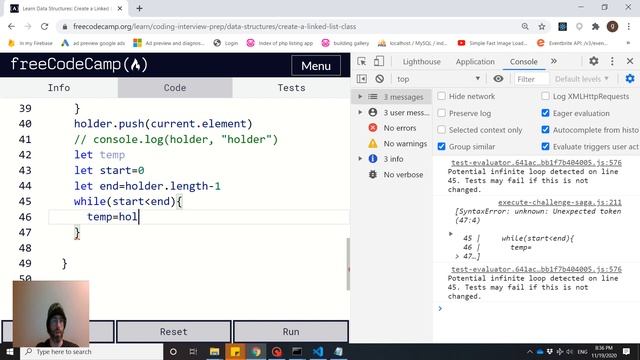Activate the DevTools inspect element picker
Viewport: 640px width, 360px height.
tap(362, 61)
